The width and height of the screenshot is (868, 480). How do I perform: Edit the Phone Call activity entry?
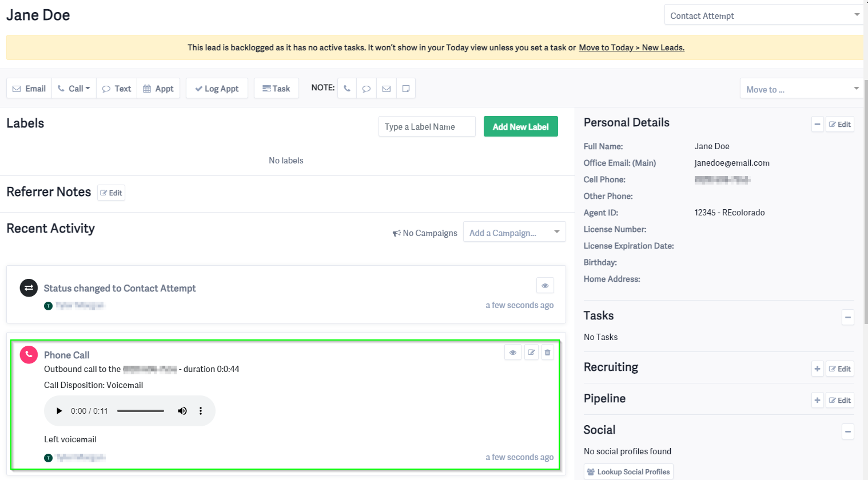pos(531,353)
